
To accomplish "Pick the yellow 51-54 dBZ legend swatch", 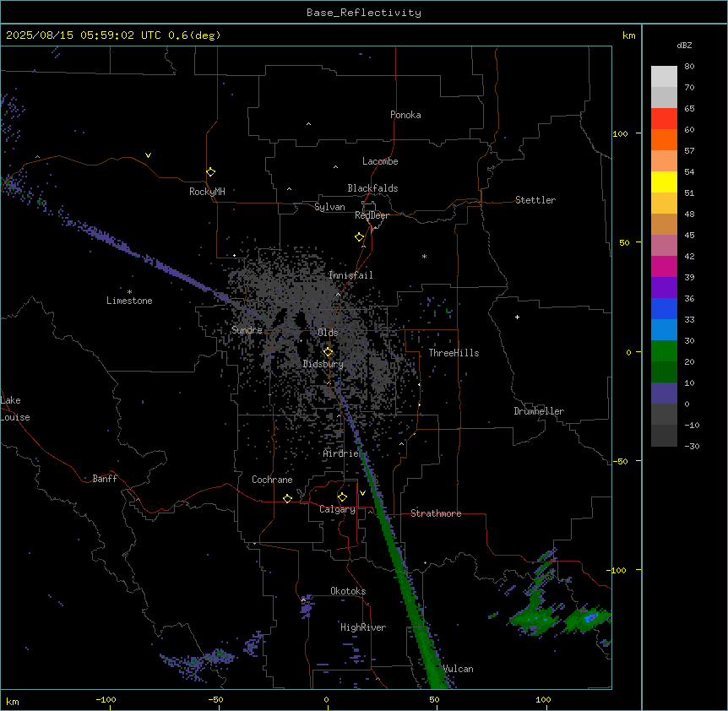I will pos(664,182).
